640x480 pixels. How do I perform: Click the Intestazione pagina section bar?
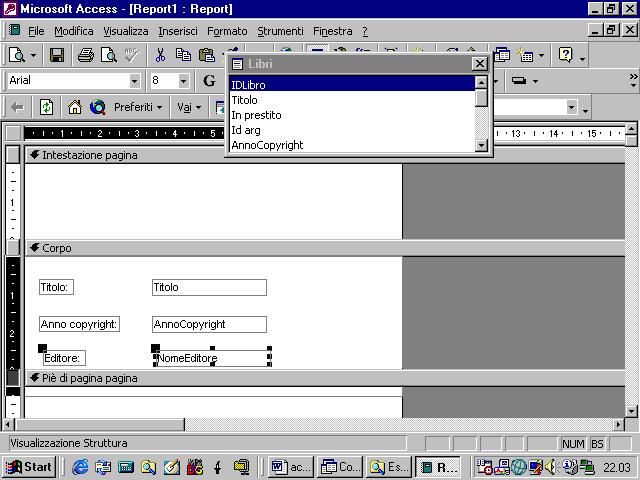(325, 155)
